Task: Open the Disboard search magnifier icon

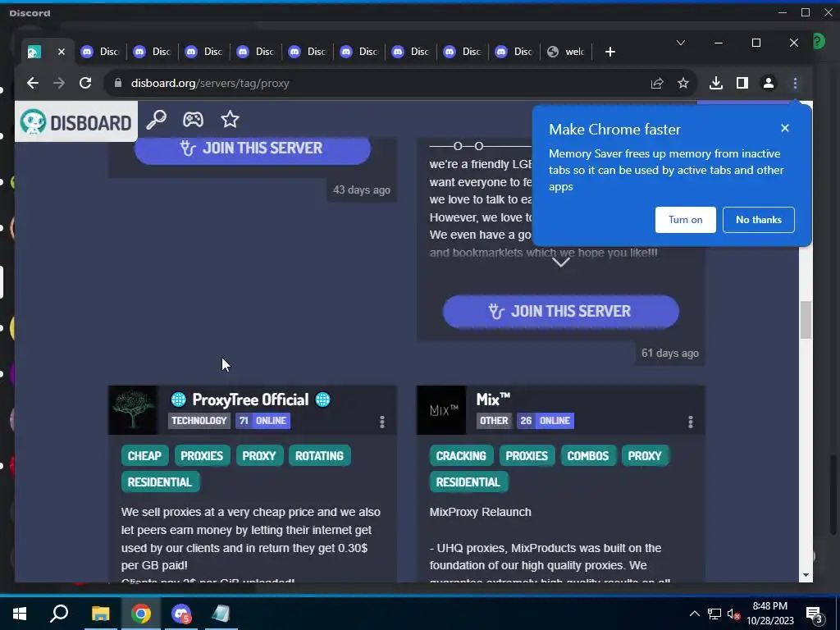Action: [x=157, y=120]
